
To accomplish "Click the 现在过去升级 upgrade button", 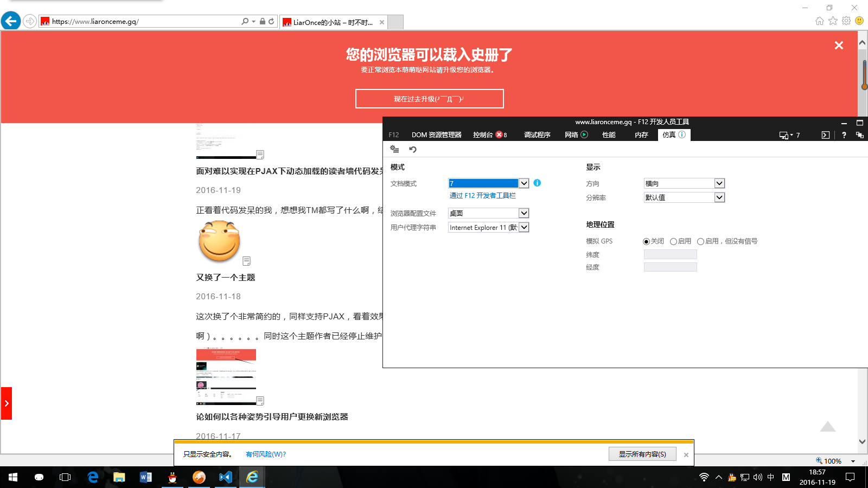I will coord(429,99).
